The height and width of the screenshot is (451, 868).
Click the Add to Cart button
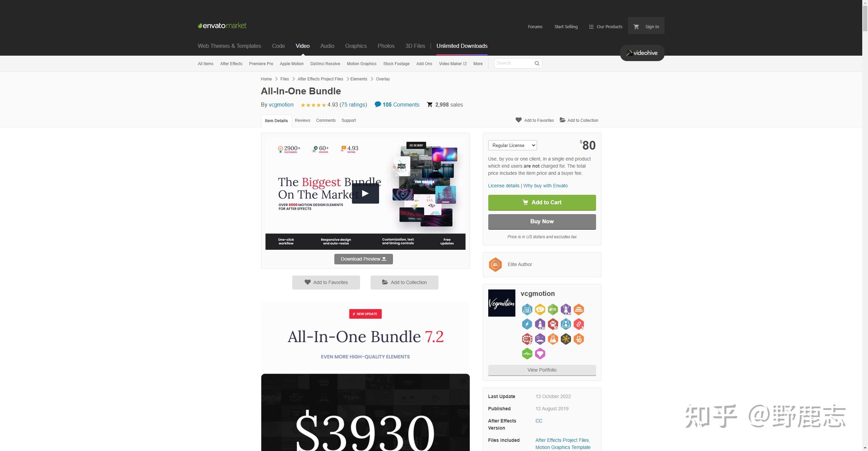pyautogui.click(x=542, y=202)
